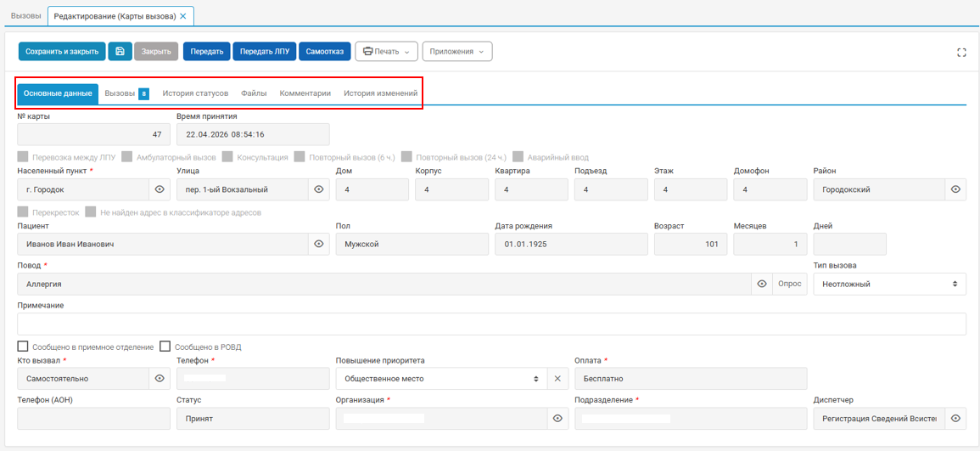This screenshot has height=451, width=980.
Task: Click the floppy disk save icon button
Action: click(120, 51)
